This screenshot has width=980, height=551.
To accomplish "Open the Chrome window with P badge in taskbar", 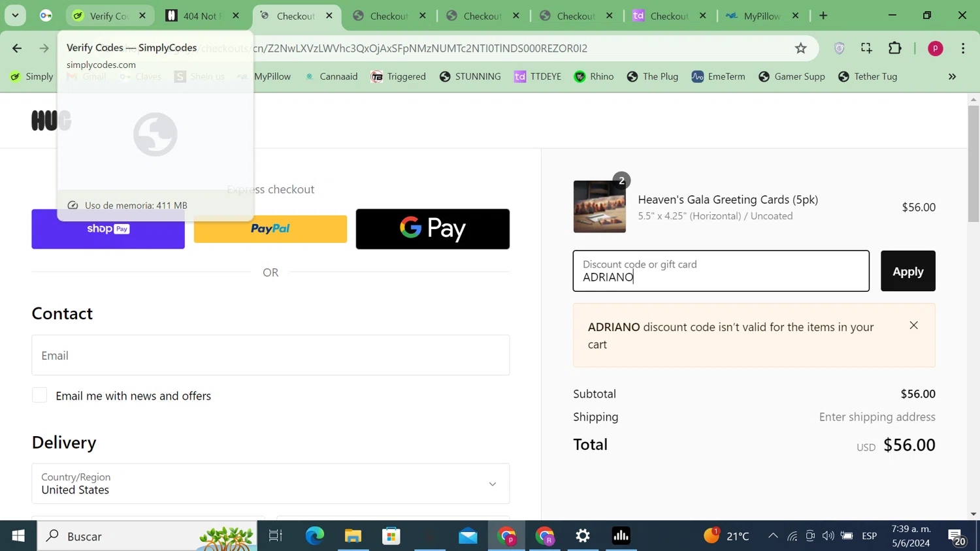I will [x=506, y=536].
